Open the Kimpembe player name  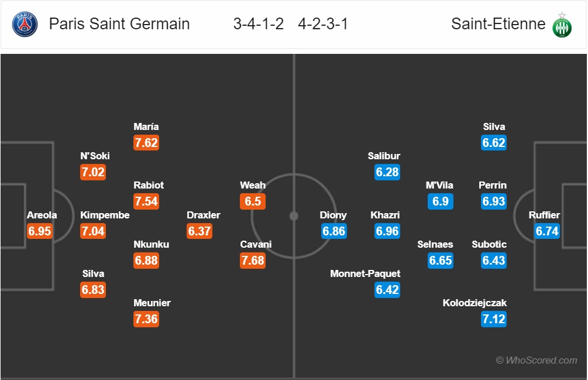coord(105,215)
